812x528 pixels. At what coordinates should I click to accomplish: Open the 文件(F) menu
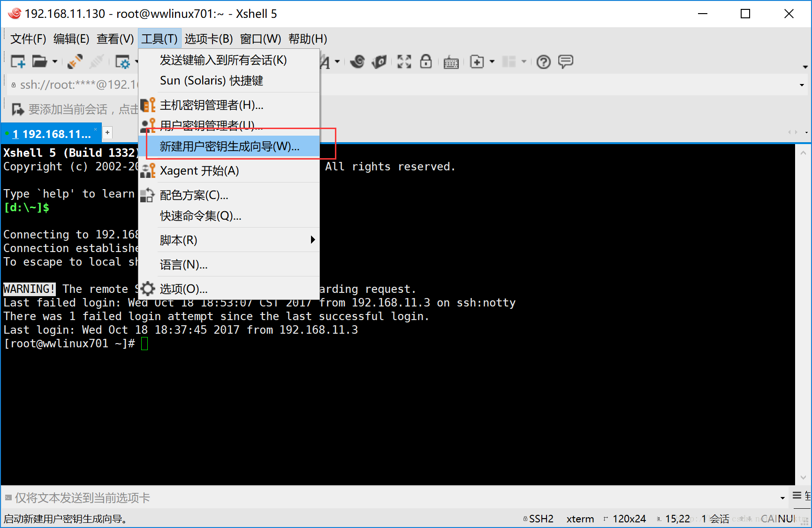point(28,39)
